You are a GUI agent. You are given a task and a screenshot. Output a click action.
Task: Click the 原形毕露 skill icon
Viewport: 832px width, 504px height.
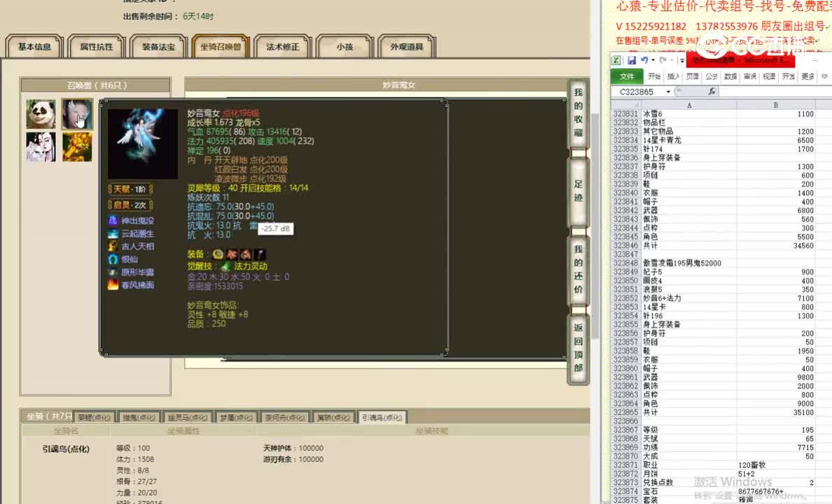click(x=113, y=272)
